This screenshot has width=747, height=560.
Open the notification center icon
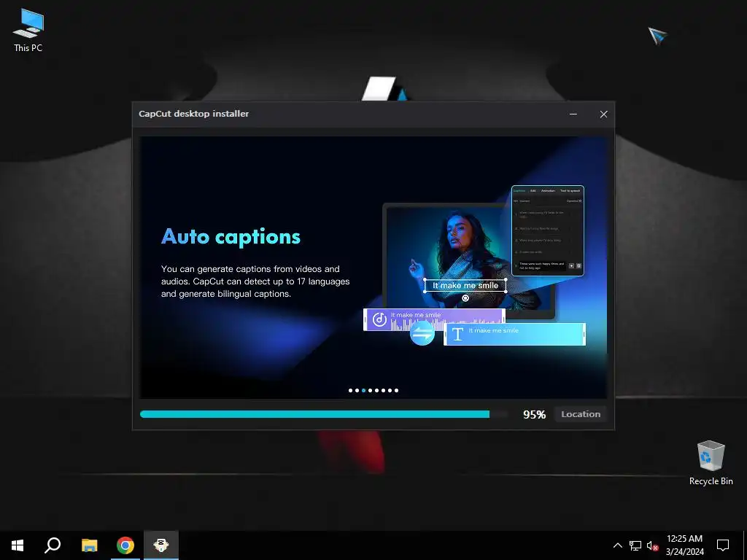click(x=723, y=545)
